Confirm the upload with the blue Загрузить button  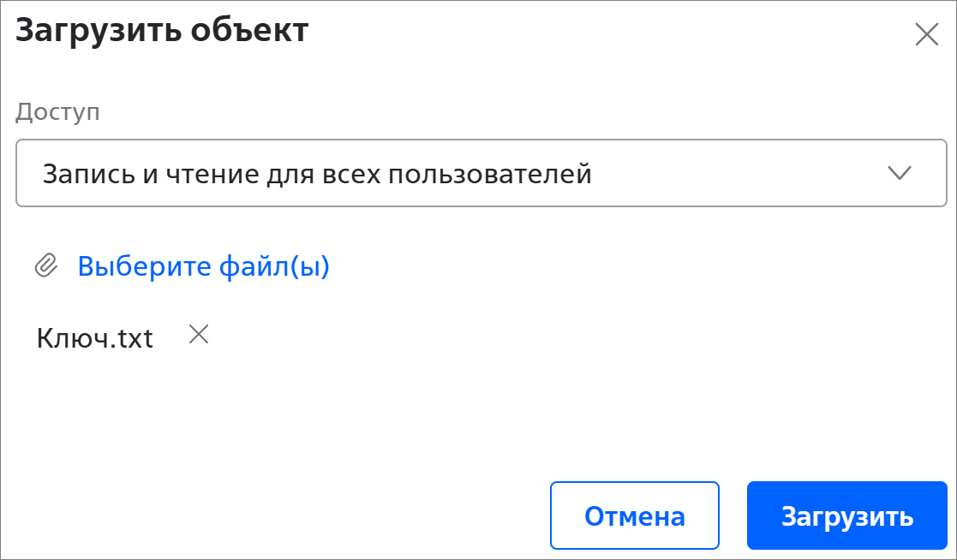point(846,515)
